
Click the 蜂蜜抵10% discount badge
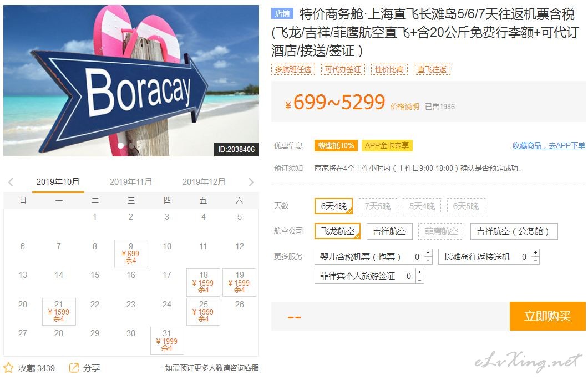(336, 145)
